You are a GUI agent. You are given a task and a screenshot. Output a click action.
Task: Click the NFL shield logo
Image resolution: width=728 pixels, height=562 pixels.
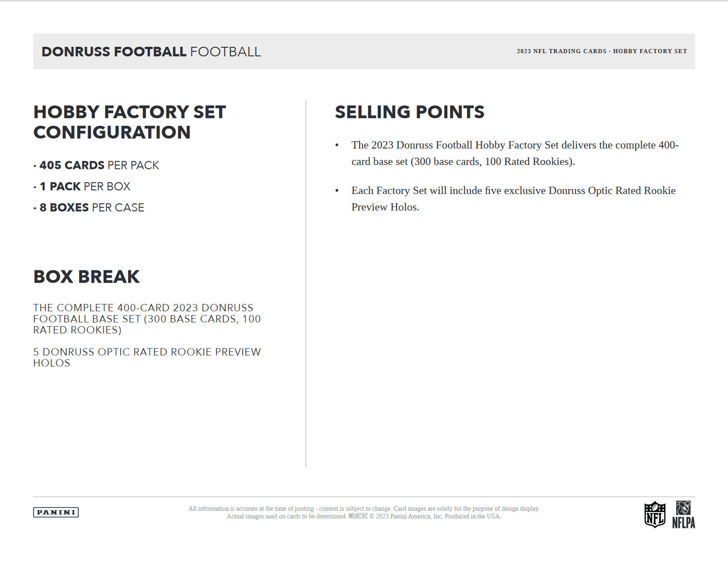655,514
